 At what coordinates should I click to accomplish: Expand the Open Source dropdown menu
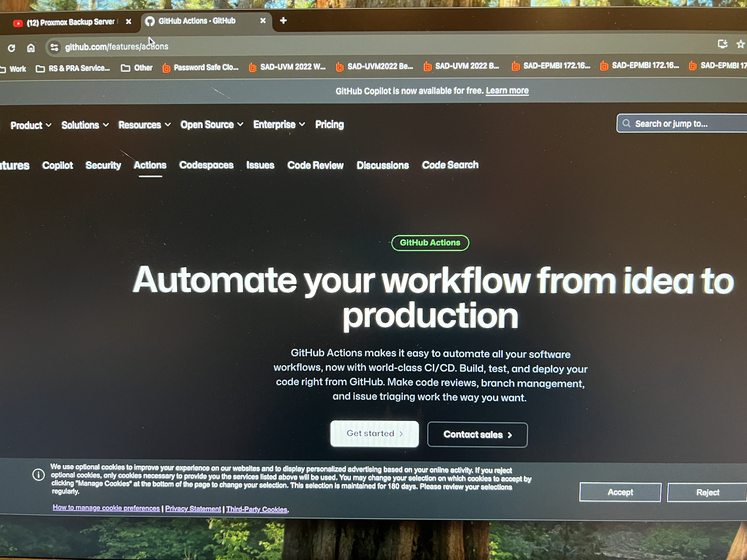click(211, 125)
